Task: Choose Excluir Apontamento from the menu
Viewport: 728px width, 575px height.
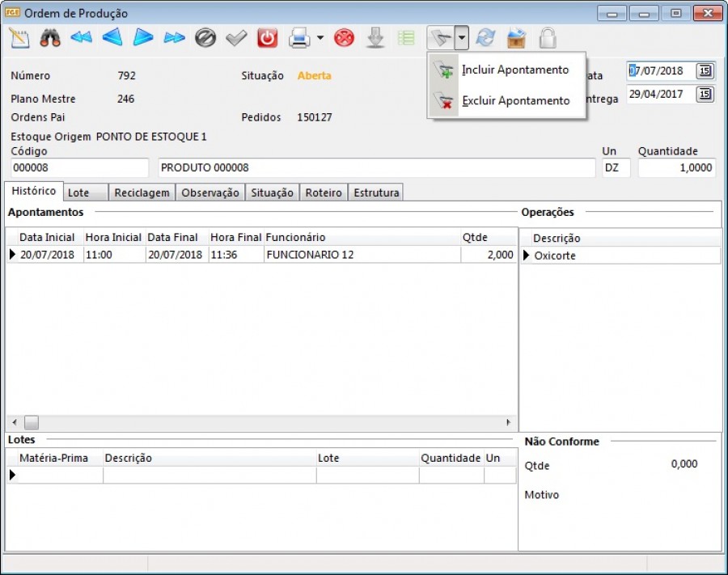Action: pos(506,101)
